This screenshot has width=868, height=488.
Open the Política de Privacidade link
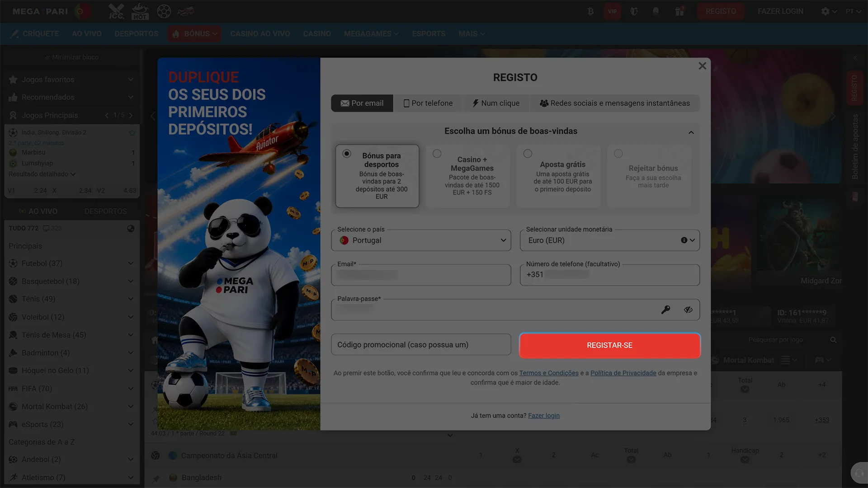(x=623, y=373)
